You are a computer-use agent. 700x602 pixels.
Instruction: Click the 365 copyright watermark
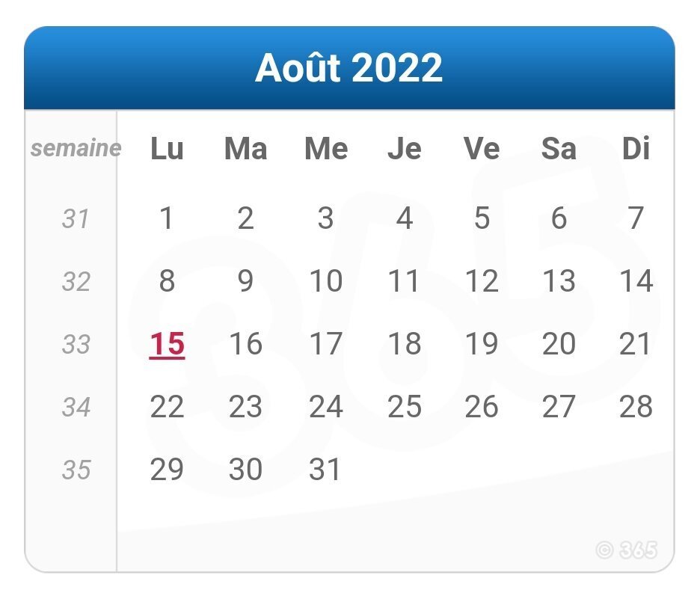[x=627, y=550]
